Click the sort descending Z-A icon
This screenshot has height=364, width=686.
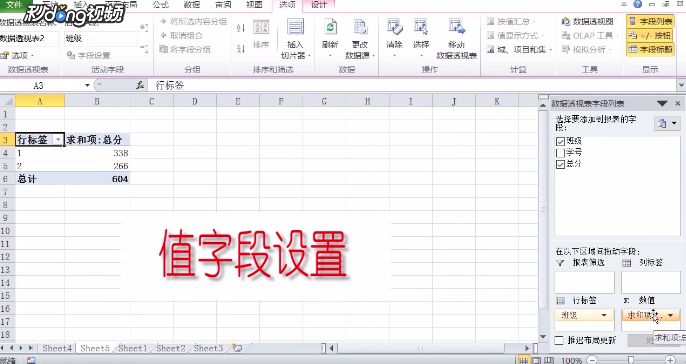click(x=241, y=48)
